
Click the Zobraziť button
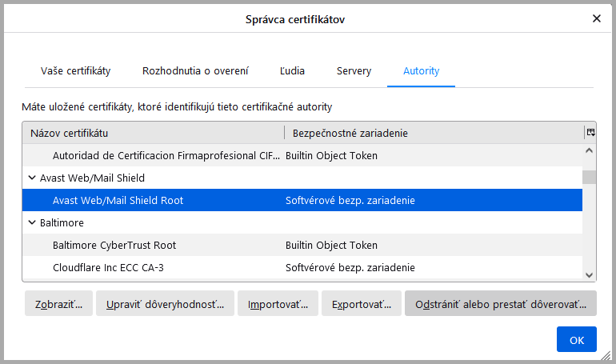[x=58, y=304]
